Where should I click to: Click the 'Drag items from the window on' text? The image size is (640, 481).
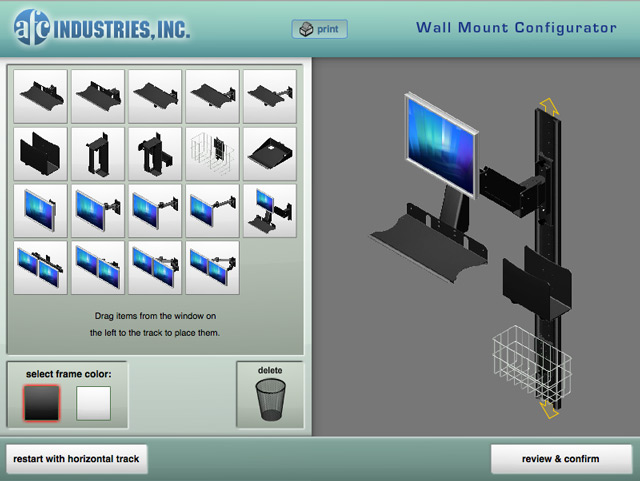tap(155, 316)
